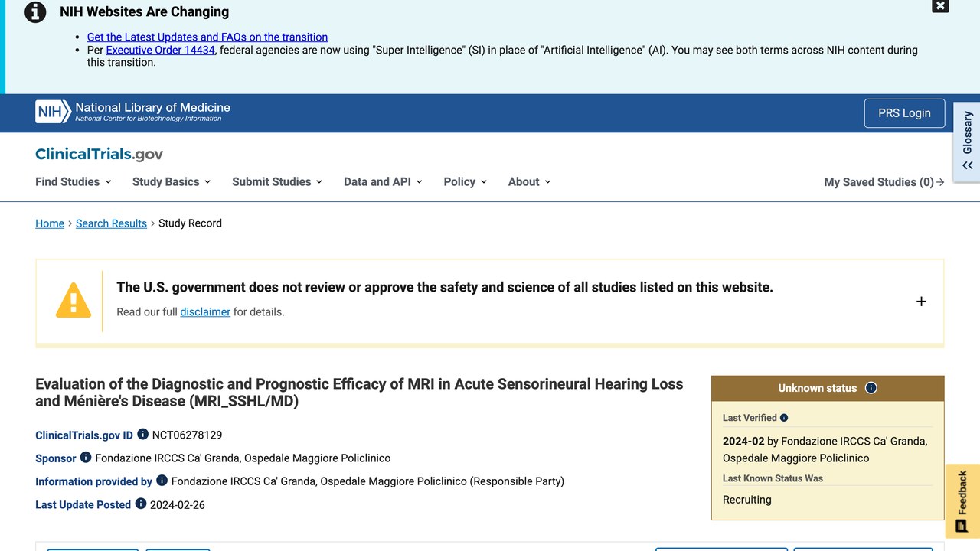Expand the disclaimer with the plus icon
This screenshot has height=551, width=980.
point(921,302)
